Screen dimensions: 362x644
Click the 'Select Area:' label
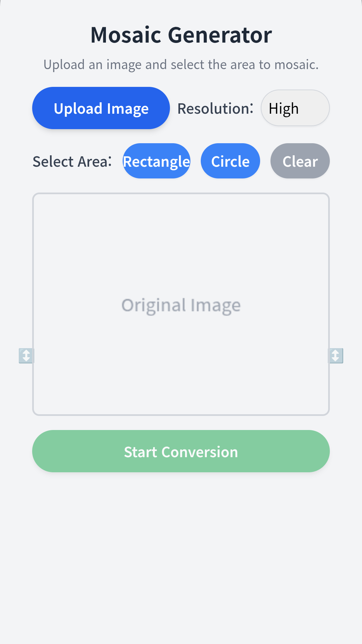pos(72,161)
